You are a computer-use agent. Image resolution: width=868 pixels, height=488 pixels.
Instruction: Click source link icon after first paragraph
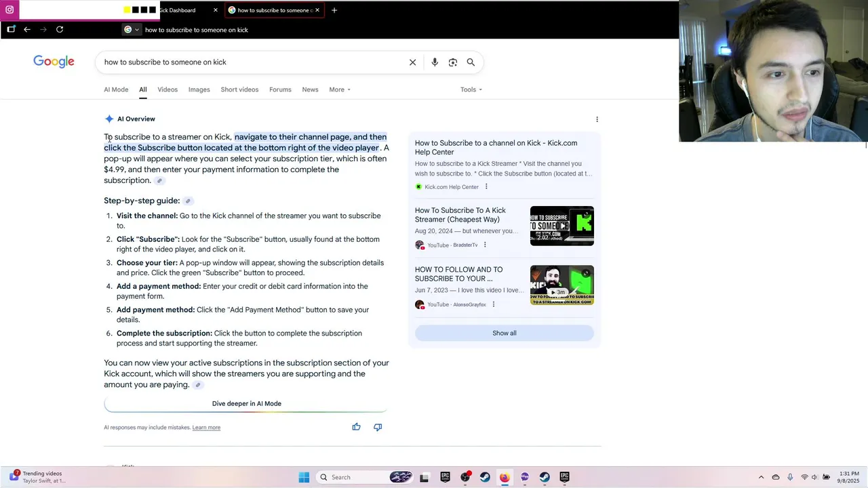[x=159, y=181]
